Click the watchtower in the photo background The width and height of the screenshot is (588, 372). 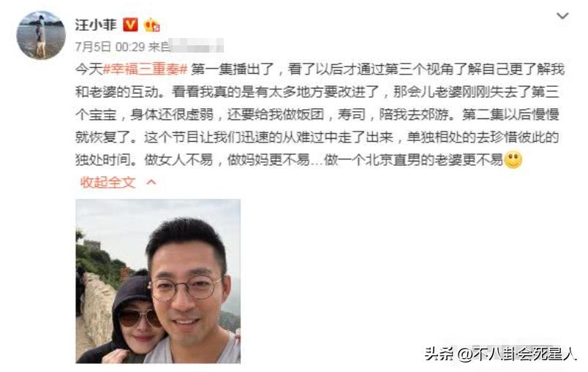[x=92, y=246]
